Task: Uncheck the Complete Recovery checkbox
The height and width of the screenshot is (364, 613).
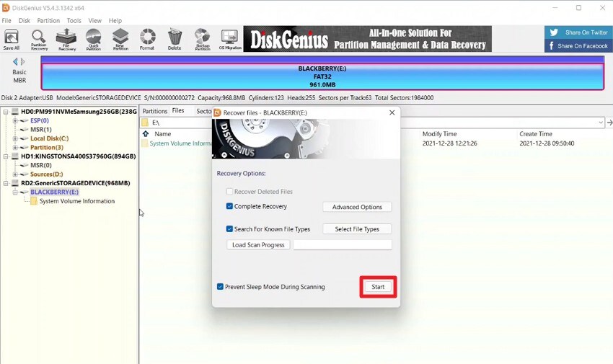Action: click(x=229, y=206)
